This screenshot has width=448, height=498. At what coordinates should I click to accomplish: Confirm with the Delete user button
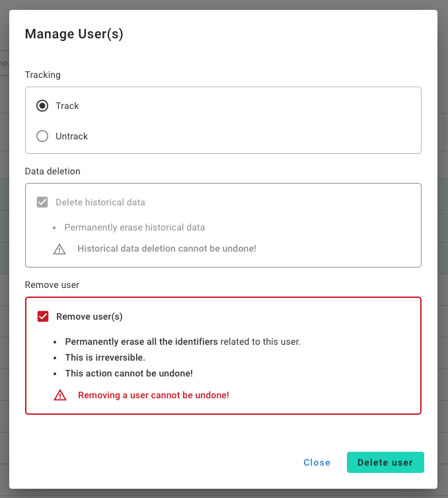[385, 462]
